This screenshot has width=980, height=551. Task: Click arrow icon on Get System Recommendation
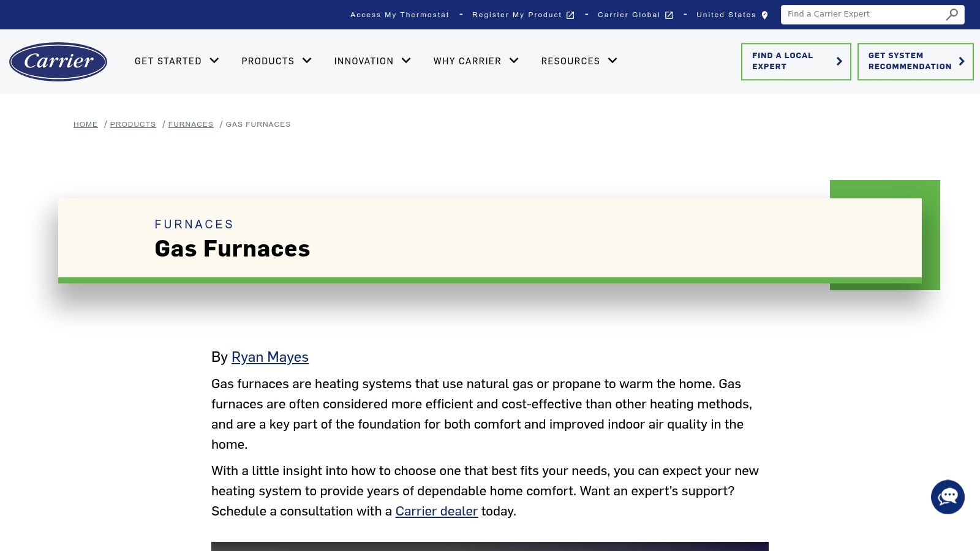(x=962, y=61)
